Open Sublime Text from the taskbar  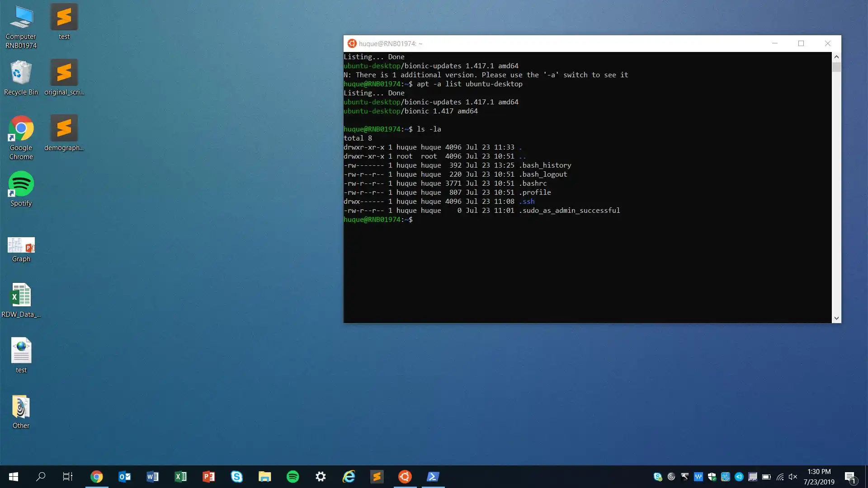click(x=377, y=476)
